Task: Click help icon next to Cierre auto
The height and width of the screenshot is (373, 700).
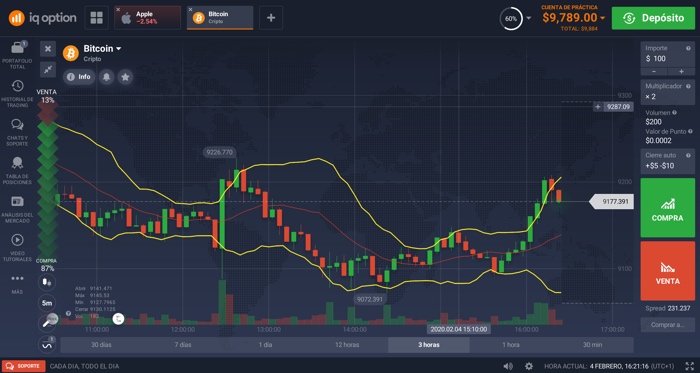Action: [688, 156]
